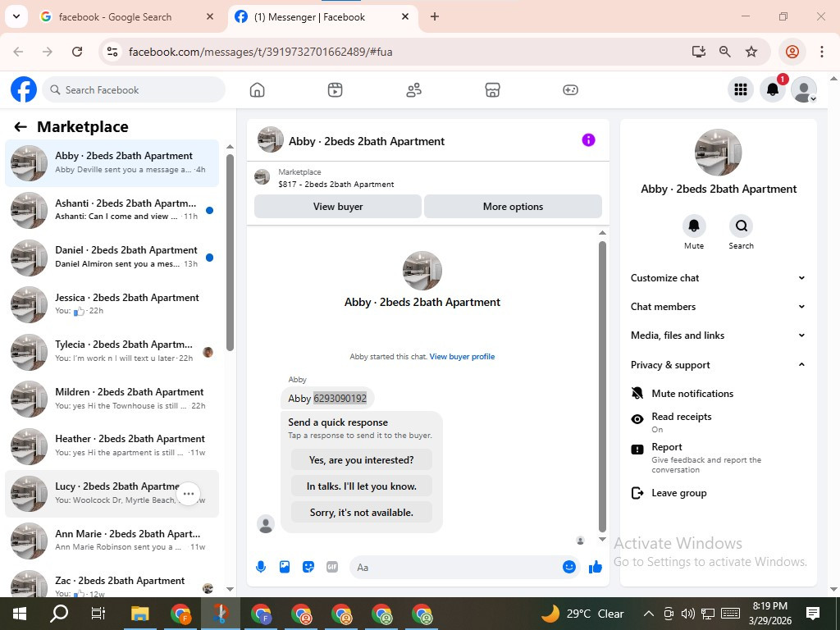Open Ann Marie's conversation
Screen dimensions: 840x630
point(112,541)
